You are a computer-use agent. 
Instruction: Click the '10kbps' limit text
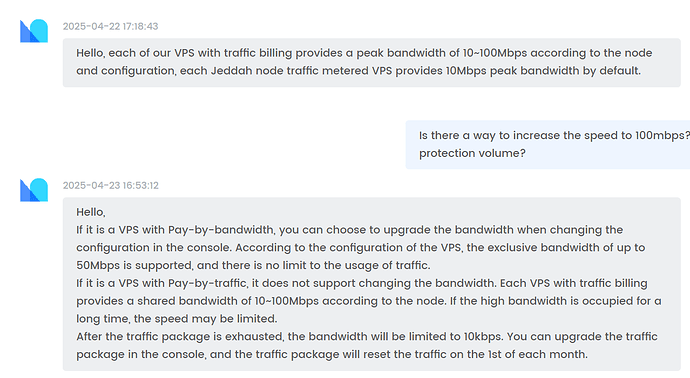[482, 337]
